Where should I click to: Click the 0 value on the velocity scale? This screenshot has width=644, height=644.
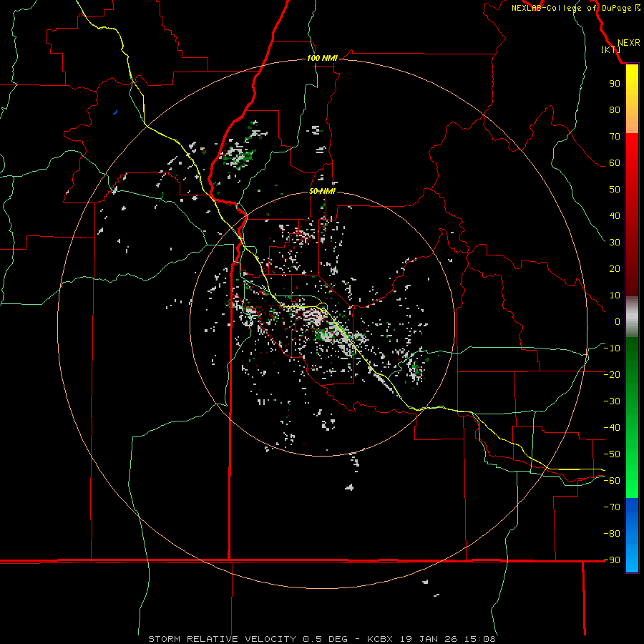(x=618, y=321)
